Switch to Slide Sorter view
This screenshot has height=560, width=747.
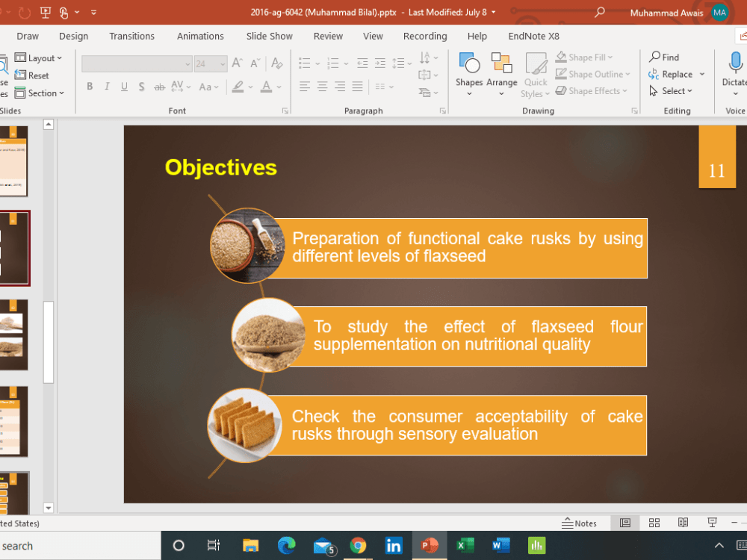(654, 523)
